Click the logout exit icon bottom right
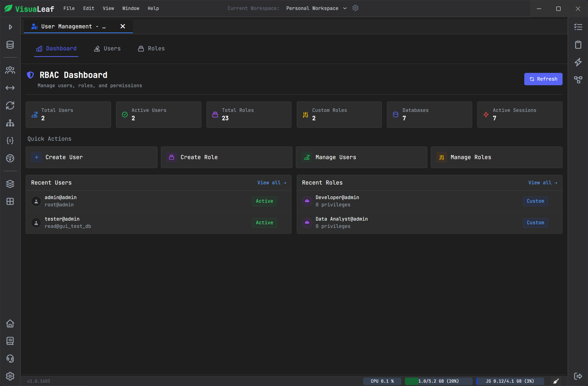Screen dimensions: 588x386 pos(578,376)
